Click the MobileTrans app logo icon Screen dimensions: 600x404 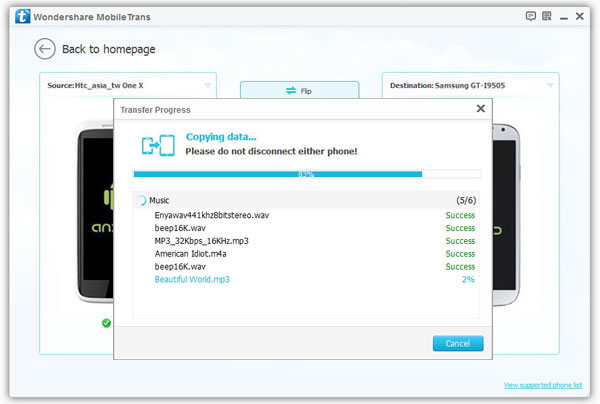pyautogui.click(x=23, y=16)
